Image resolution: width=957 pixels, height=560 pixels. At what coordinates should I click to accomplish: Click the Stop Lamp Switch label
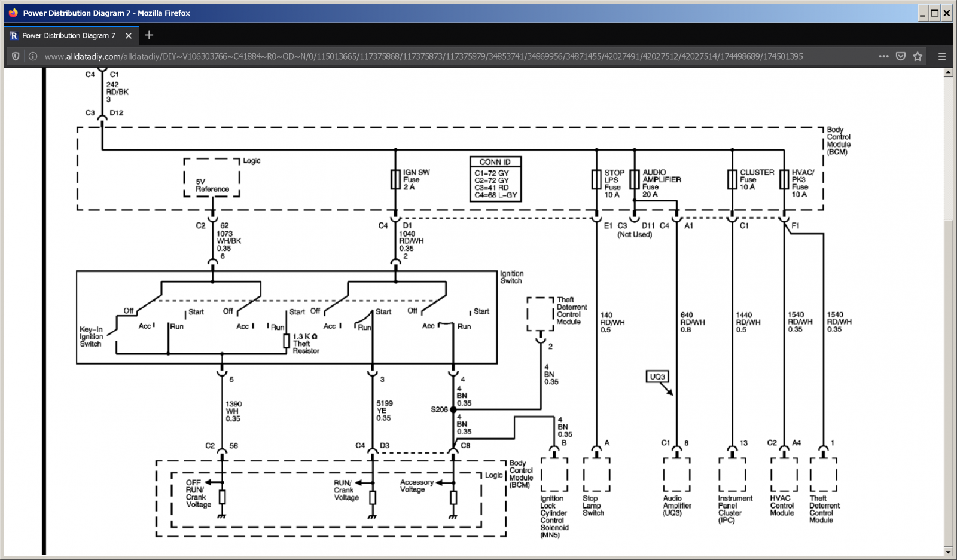pos(593,506)
